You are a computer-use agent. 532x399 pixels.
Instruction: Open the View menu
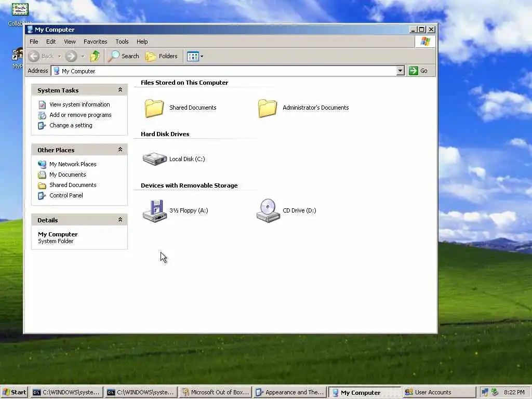click(70, 42)
